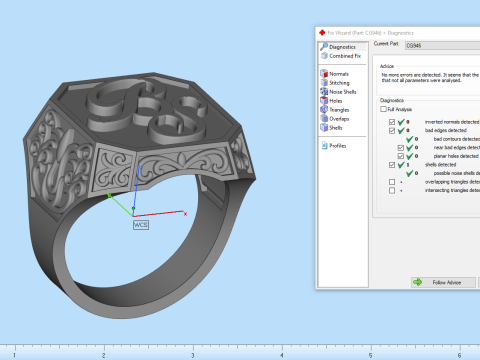Open the Noise Shells page
The image size is (480, 360).
click(x=338, y=92)
